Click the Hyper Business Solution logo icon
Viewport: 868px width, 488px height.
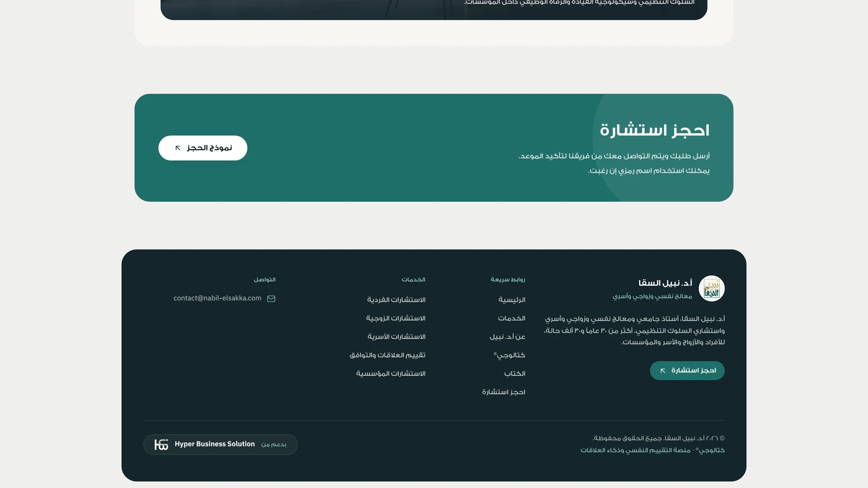click(161, 445)
